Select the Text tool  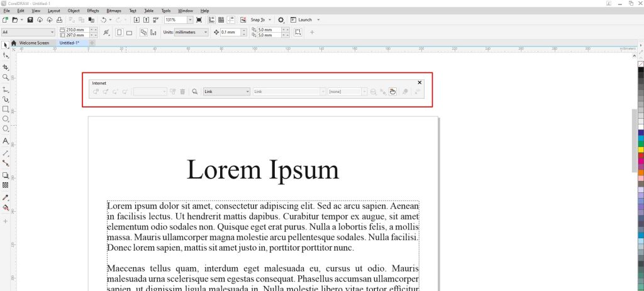coord(5,141)
